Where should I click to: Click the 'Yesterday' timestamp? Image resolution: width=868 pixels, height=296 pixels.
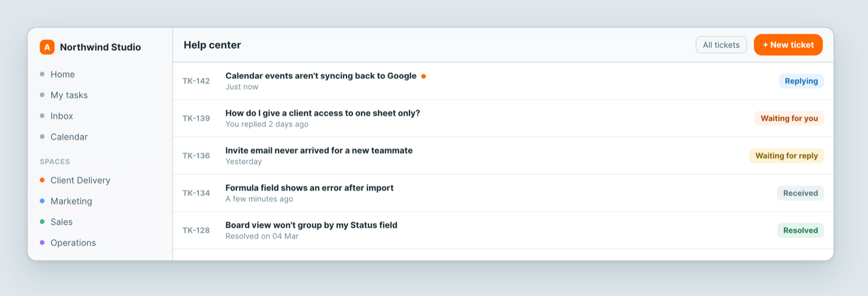point(244,162)
